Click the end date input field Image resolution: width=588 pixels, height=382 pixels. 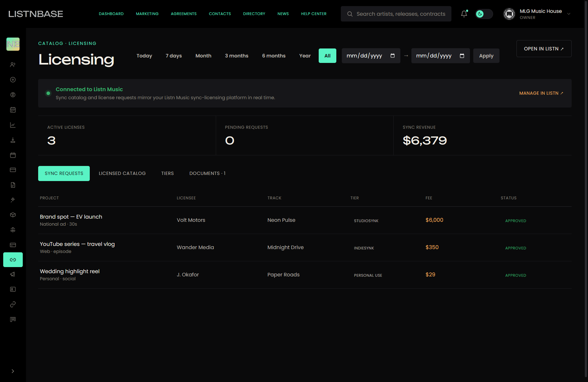coord(441,56)
